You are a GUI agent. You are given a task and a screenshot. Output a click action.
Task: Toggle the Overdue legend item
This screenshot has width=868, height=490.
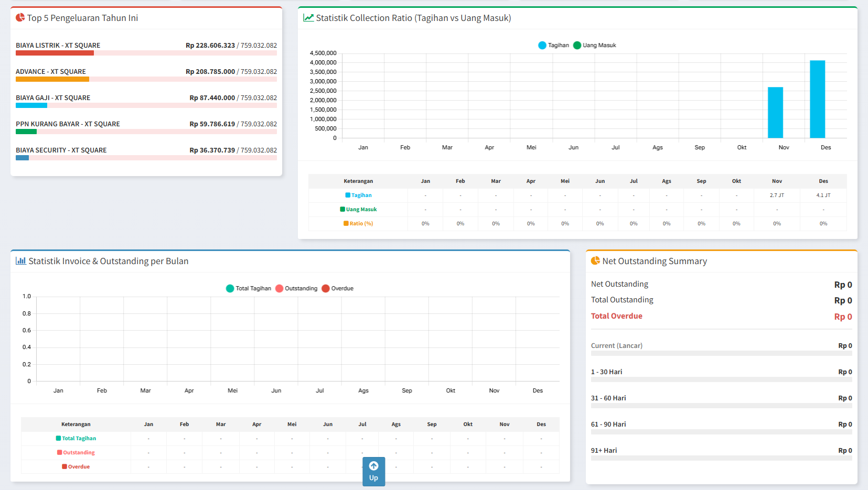[338, 289]
